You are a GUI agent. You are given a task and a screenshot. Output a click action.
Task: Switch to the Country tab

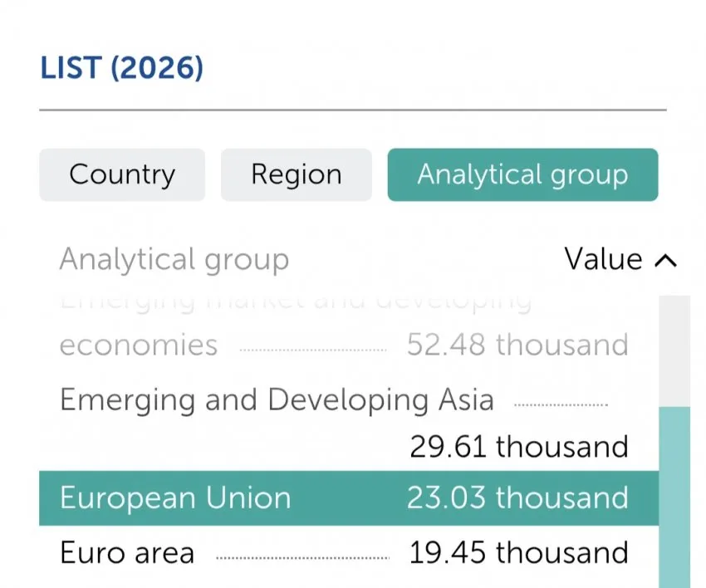point(122,174)
